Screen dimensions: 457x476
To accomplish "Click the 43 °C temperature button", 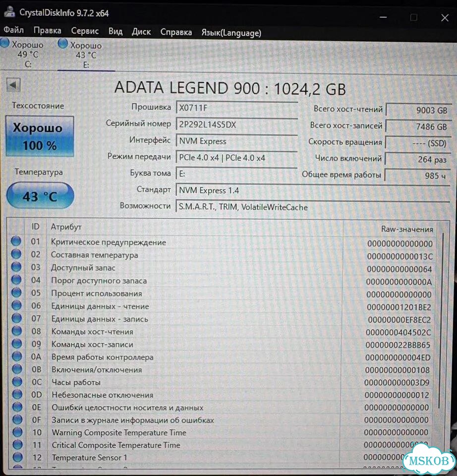I will click(40, 195).
